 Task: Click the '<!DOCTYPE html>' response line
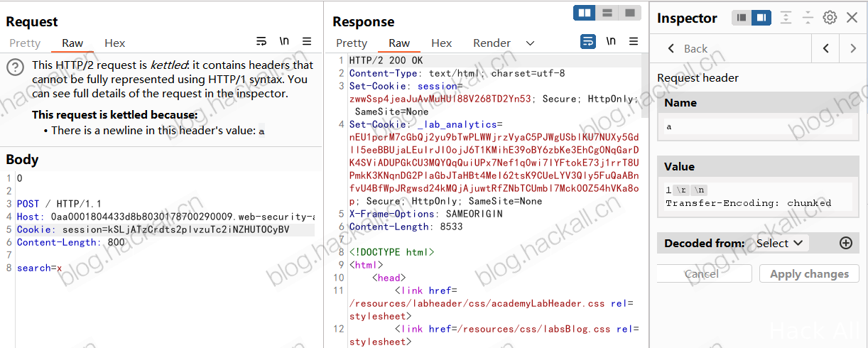(x=391, y=252)
